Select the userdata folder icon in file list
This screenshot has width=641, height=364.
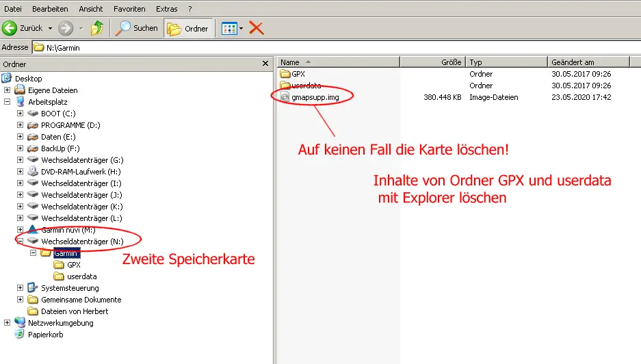285,85
